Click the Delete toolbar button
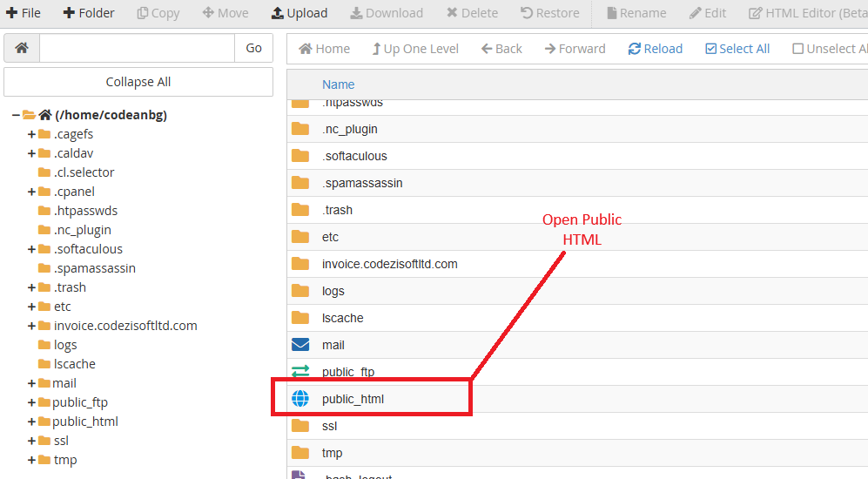The image size is (868, 479). [472, 13]
